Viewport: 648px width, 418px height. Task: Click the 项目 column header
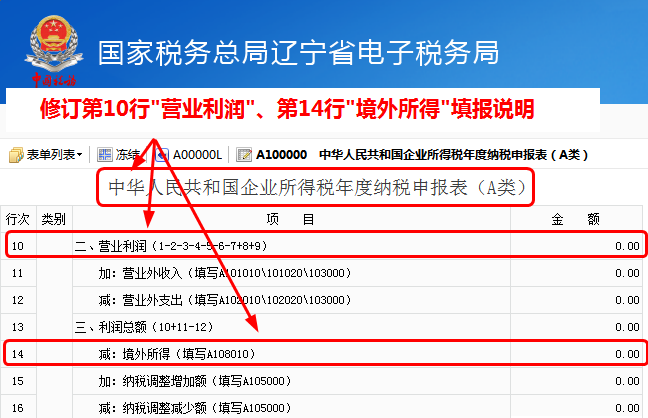pos(291,219)
